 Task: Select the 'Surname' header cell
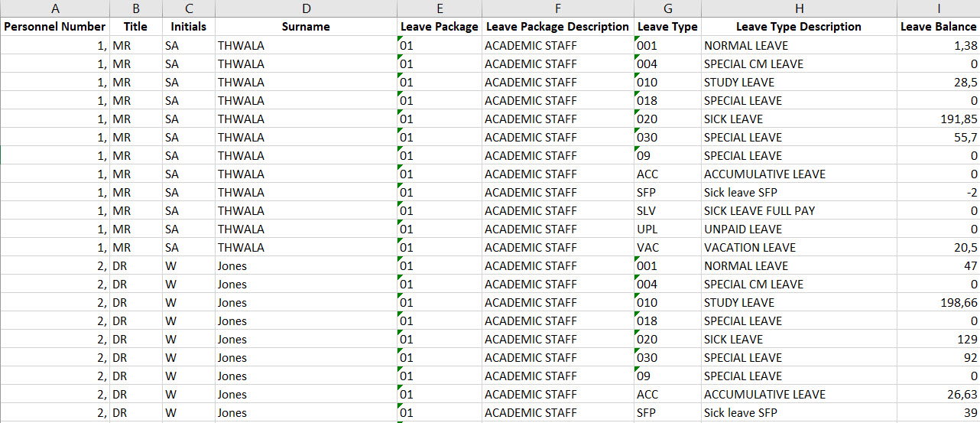point(306,27)
